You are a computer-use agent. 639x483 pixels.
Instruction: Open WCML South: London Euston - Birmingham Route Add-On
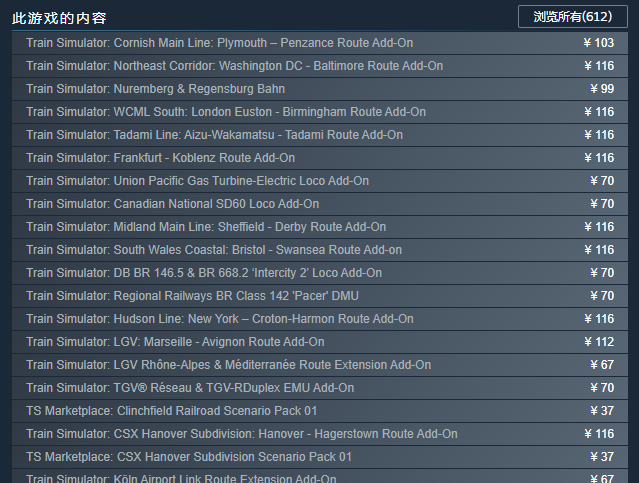(320, 112)
